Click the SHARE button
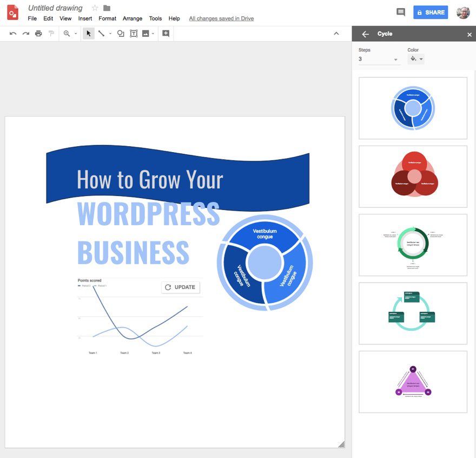 431,12
